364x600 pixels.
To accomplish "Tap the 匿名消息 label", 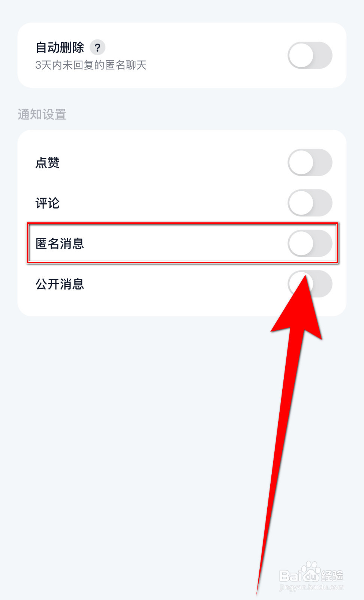I will coord(60,244).
